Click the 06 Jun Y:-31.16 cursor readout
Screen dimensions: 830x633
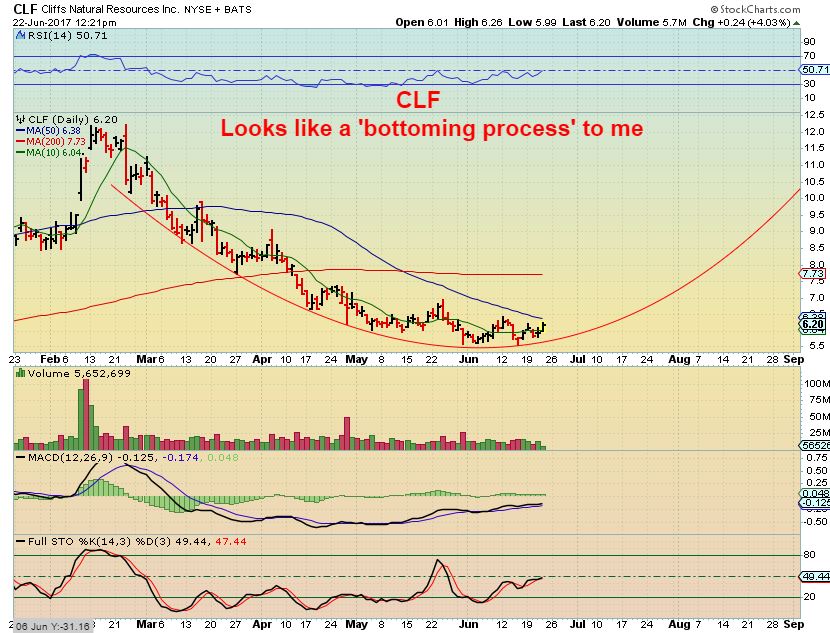(52, 627)
